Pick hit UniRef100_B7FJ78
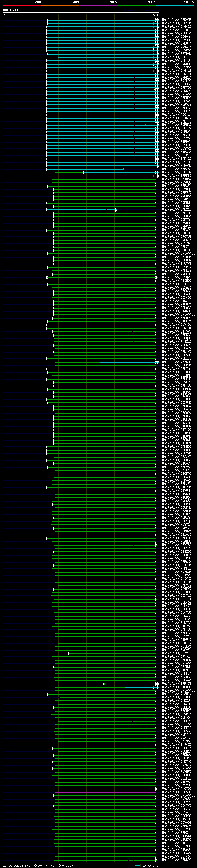 [177, 684]
